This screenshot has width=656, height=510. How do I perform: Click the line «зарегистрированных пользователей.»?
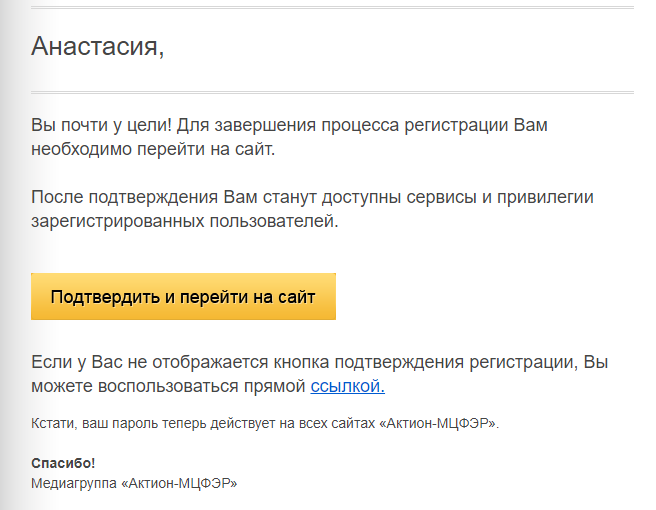(185, 221)
